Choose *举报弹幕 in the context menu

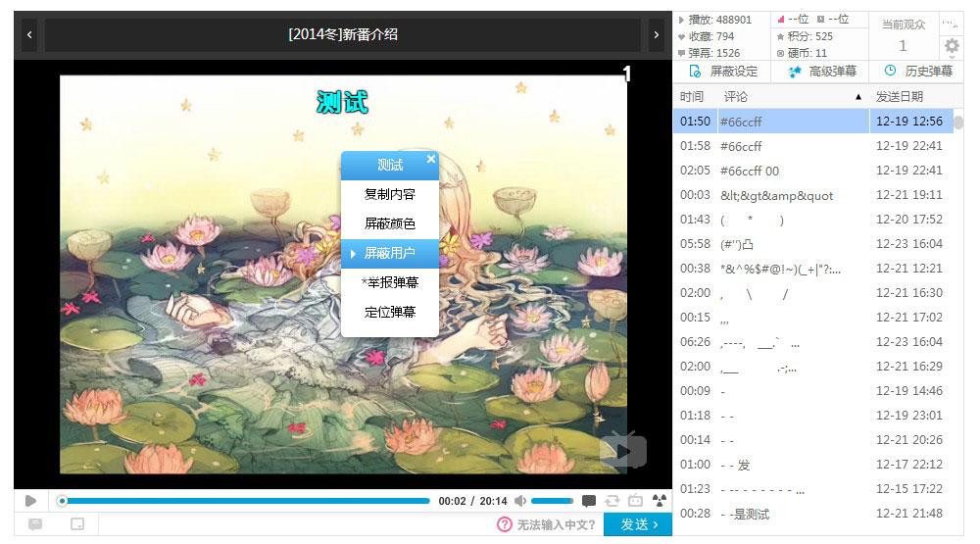coord(390,282)
